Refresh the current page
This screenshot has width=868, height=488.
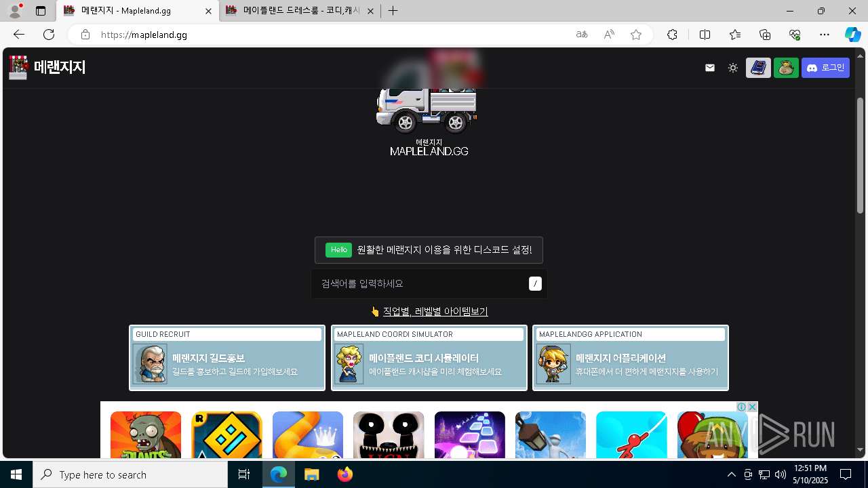tap(49, 35)
